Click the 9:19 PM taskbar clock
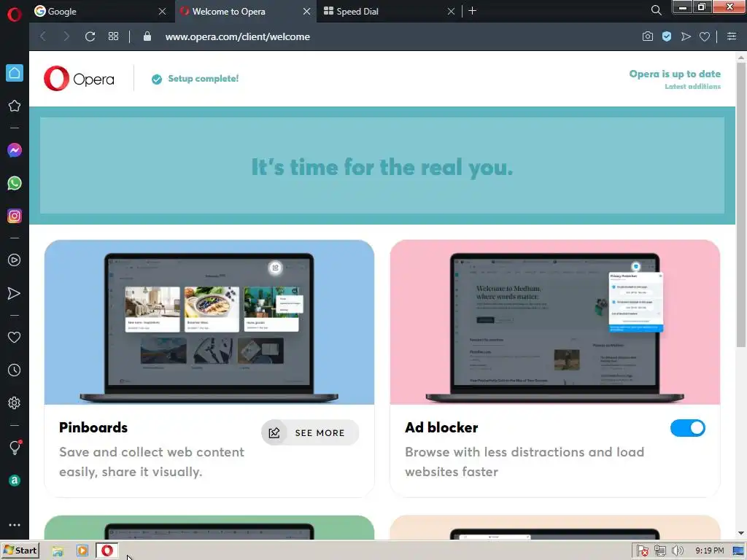The height and width of the screenshot is (560, 747). pos(709,551)
